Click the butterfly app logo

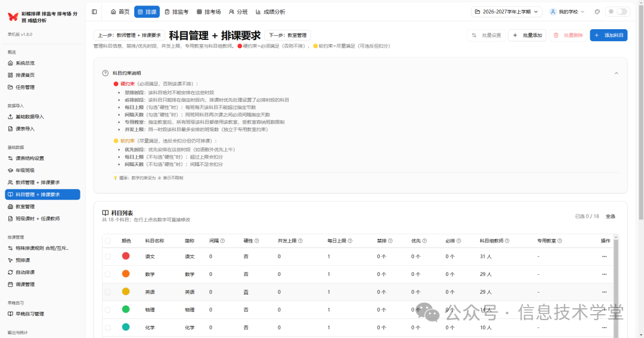click(x=13, y=17)
